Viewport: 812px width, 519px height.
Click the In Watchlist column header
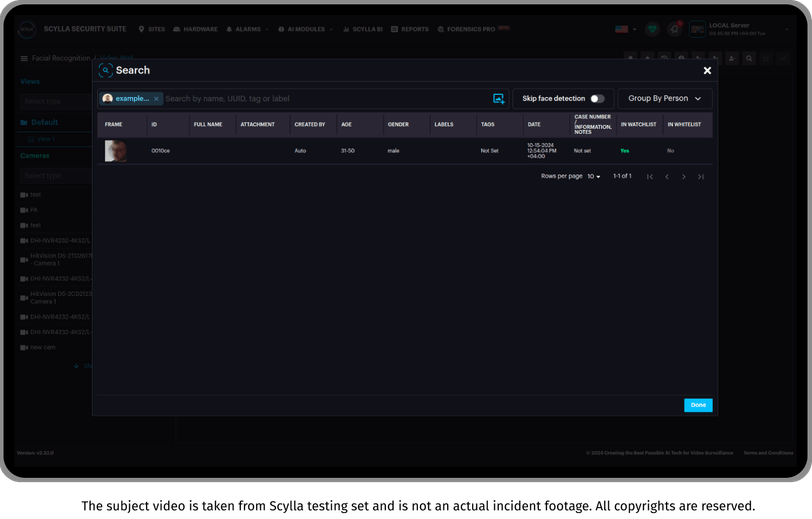(x=639, y=124)
